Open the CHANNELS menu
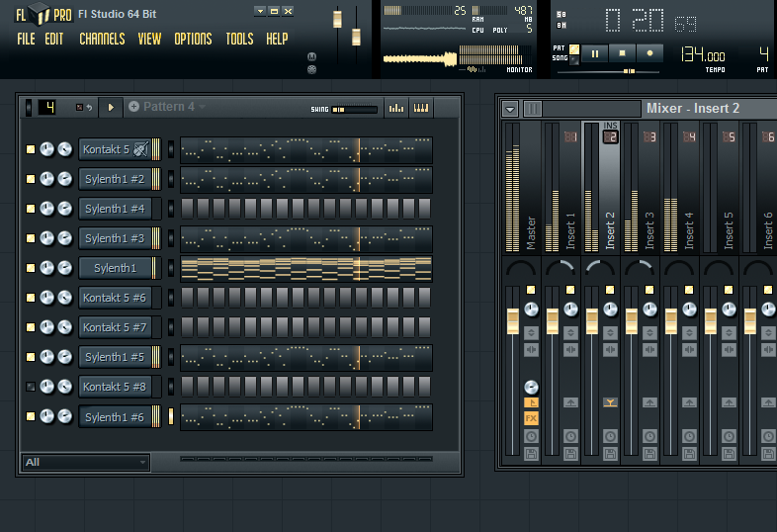The width and height of the screenshot is (777, 532). 102,39
